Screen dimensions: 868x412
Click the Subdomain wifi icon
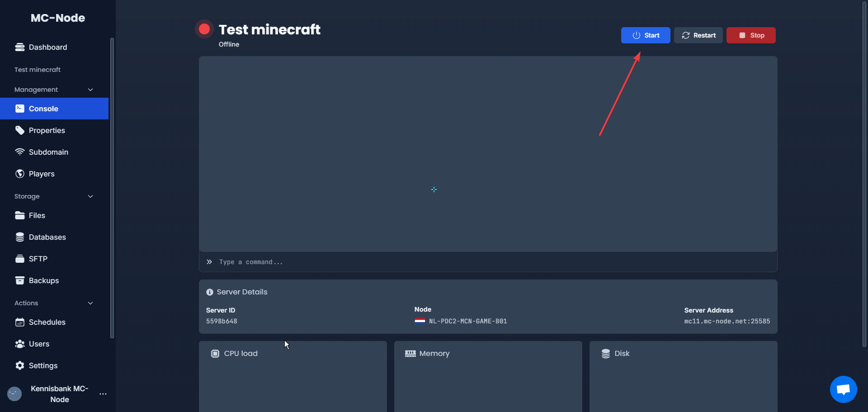click(20, 152)
